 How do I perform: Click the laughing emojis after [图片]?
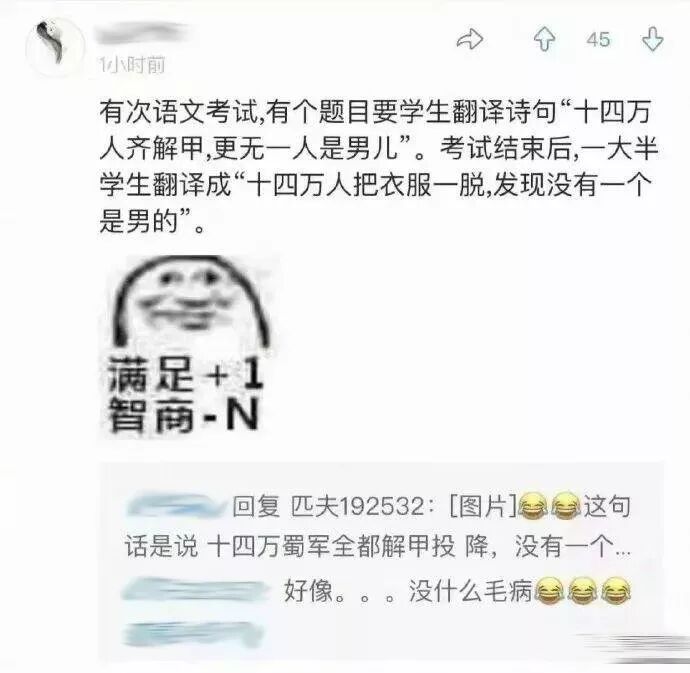(550, 506)
